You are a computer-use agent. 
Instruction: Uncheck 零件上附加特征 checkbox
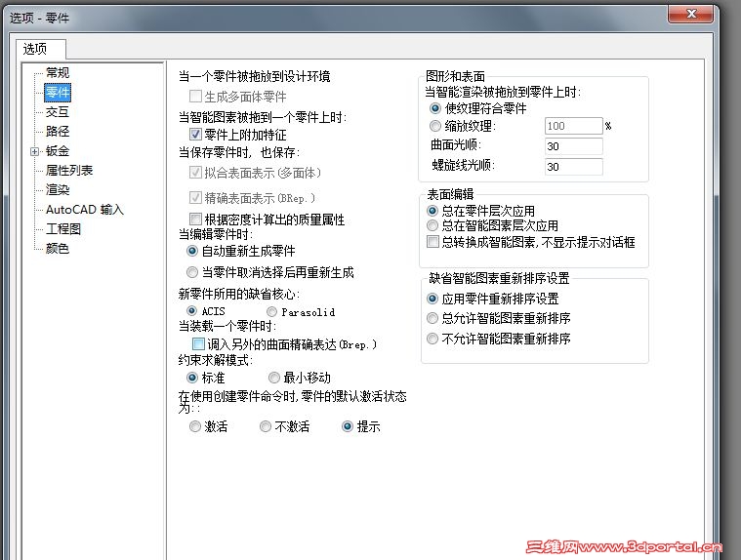click(195, 135)
